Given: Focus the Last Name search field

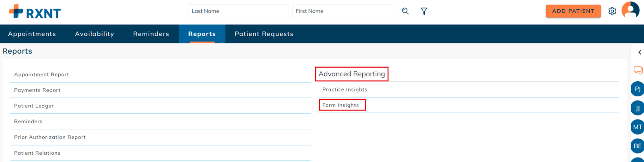Looking at the screenshot, I should coord(238,11).
